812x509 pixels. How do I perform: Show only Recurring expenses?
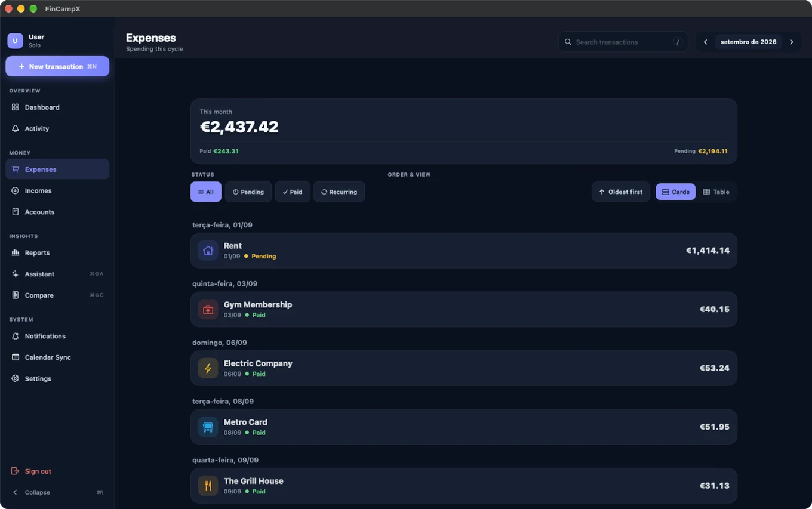click(339, 192)
